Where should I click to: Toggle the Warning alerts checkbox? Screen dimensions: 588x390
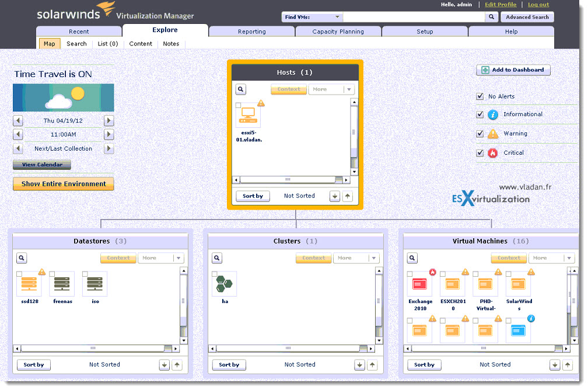click(480, 133)
